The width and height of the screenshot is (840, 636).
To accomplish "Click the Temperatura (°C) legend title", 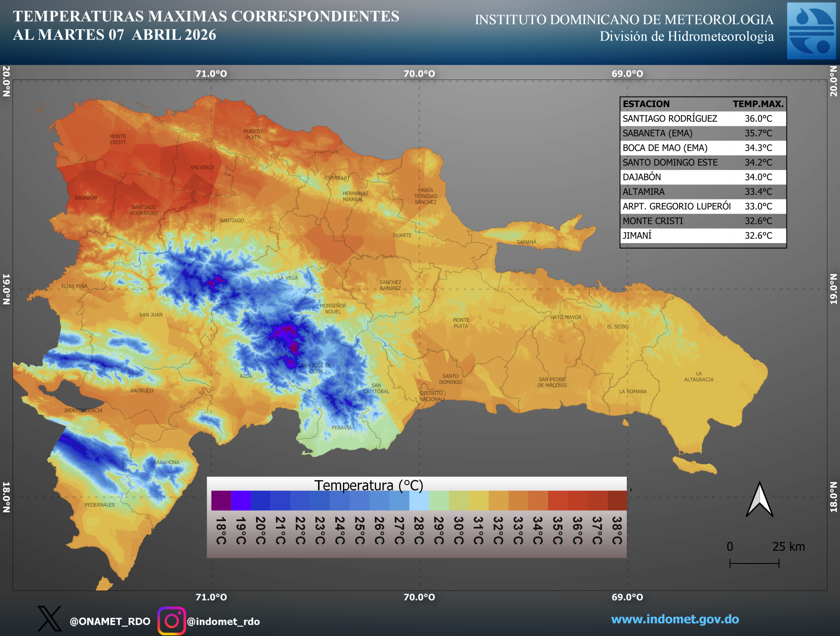I will [x=368, y=485].
